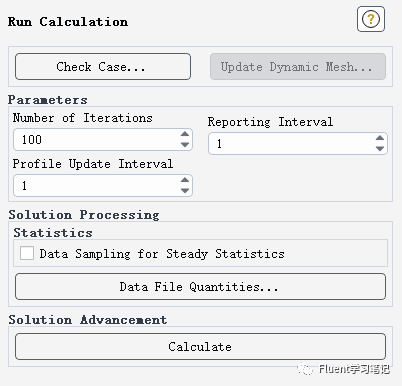Select the Profile Update Interval field
This screenshot has height=386, width=402.
pos(97,185)
